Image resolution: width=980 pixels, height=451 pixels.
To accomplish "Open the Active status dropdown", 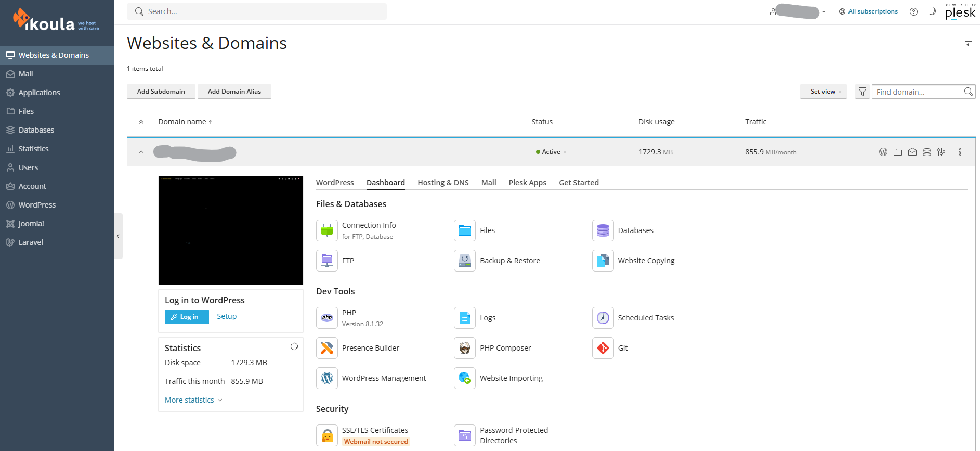I will tap(551, 152).
